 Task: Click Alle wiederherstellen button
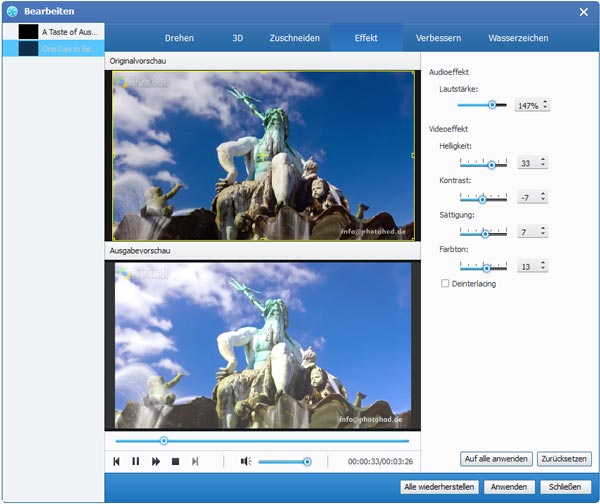coord(439,487)
